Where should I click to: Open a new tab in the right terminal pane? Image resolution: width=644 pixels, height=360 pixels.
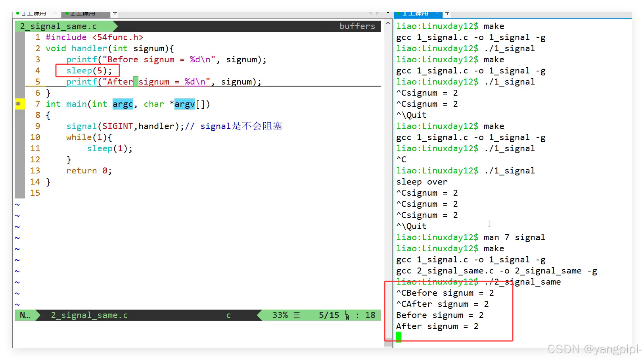[x=447, y=13]
